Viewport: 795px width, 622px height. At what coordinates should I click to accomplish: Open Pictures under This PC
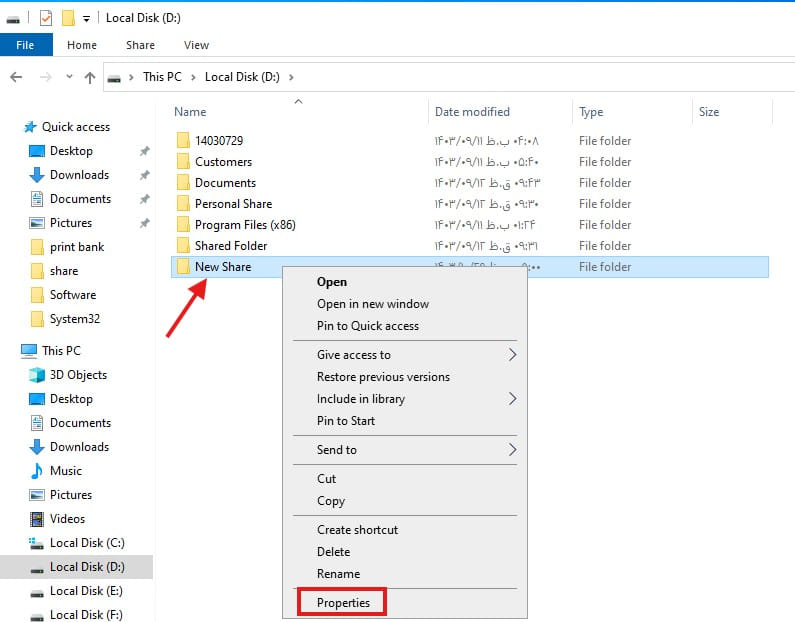[x=70, y=495]
